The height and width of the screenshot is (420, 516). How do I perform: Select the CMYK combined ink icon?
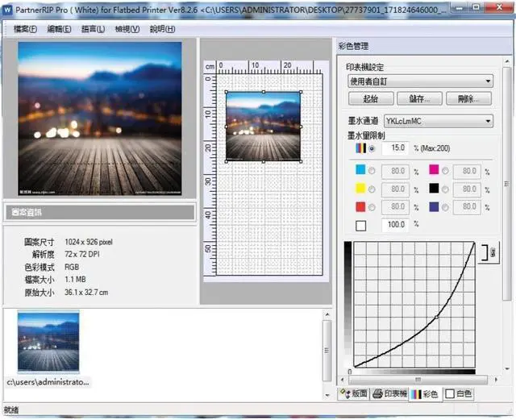[360, 148]
